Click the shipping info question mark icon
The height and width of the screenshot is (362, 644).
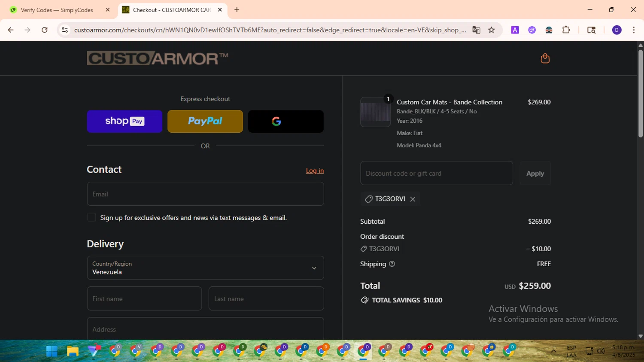click(392, 264)
